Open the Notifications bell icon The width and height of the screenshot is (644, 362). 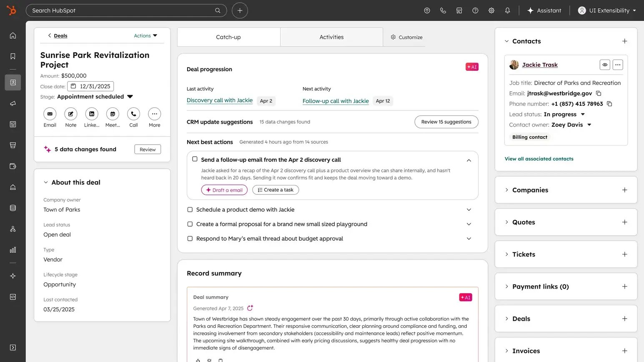(507, 10)
